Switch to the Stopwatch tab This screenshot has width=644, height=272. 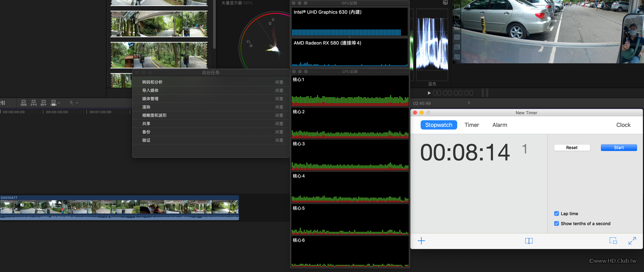[439, 125]
